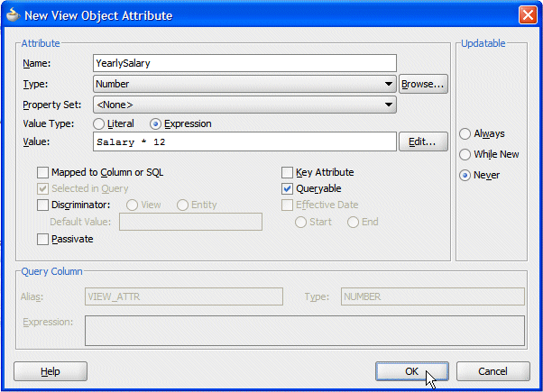Check the Key Attribute checkbox

287,172
